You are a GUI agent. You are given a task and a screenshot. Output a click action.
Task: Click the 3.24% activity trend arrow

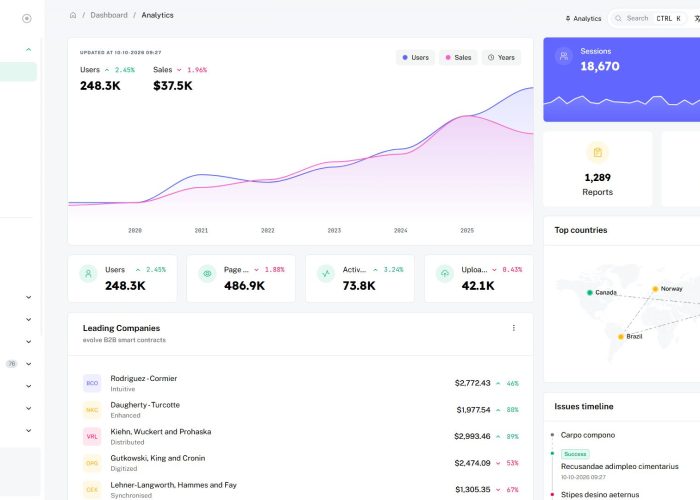(x=375, y=270)
